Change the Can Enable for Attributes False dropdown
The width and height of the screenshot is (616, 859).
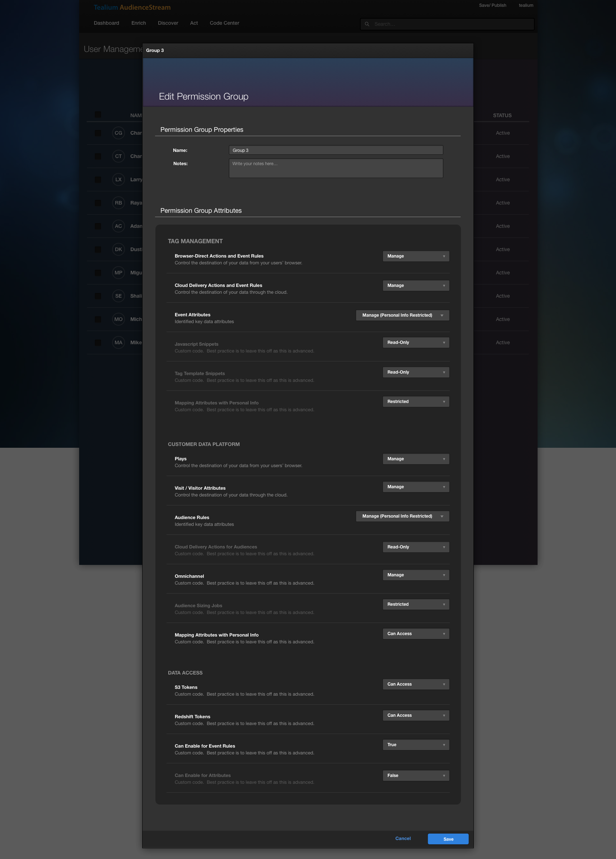pos(416,775)
